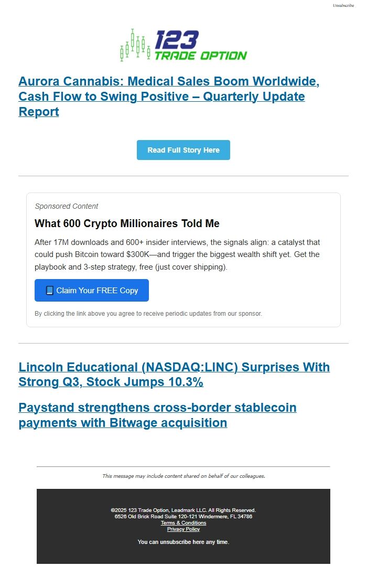
Task: Click the Sponsored Content label
Action: coord(66,206)
